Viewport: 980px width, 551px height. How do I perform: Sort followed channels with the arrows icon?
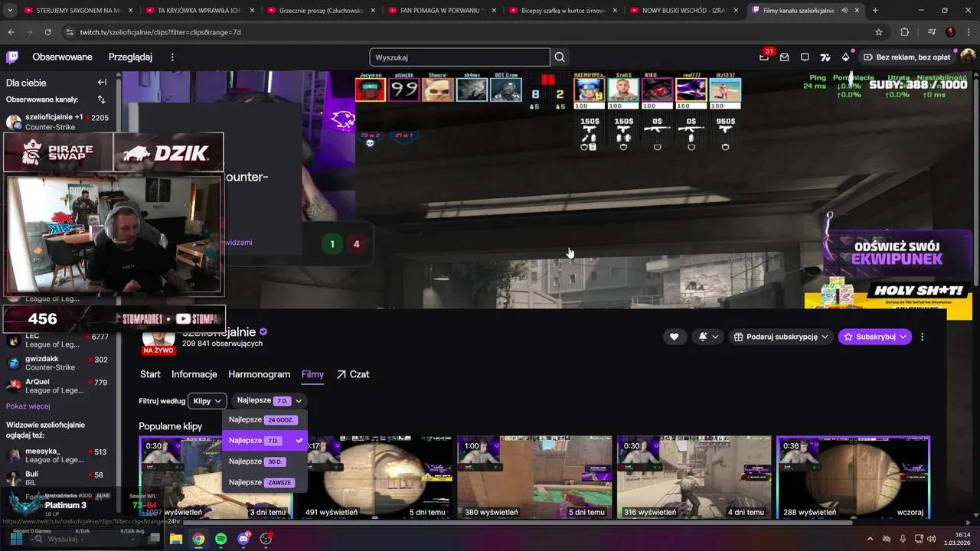click(x=102, y=99)
